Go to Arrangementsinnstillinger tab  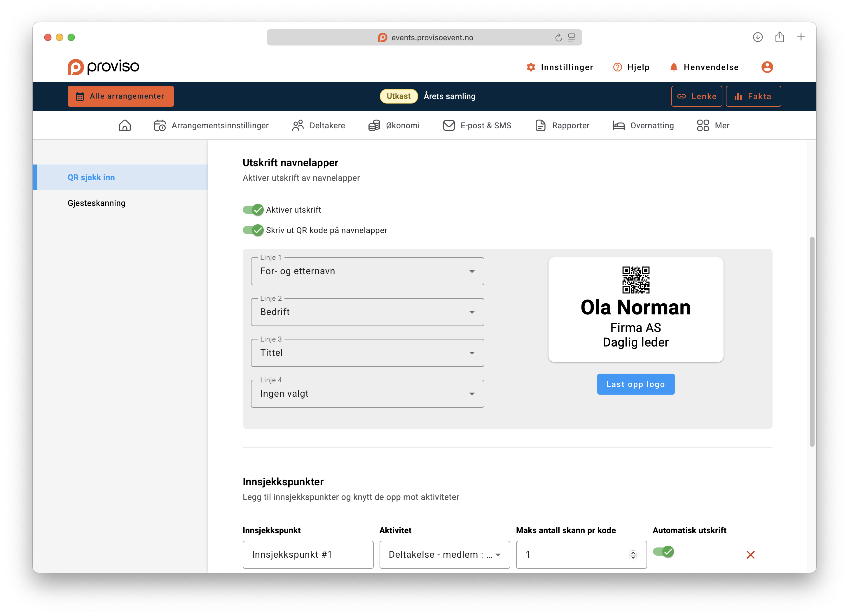pos(211,125)
